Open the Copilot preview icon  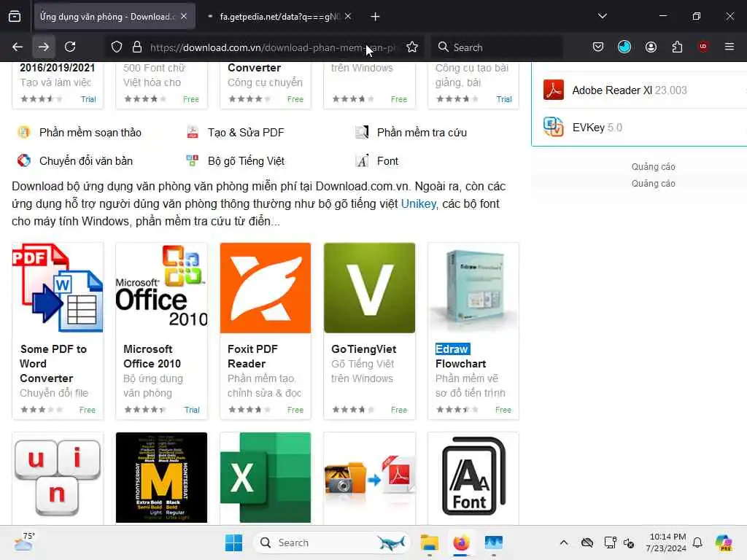pyautogui.click(x=724, y=542)
